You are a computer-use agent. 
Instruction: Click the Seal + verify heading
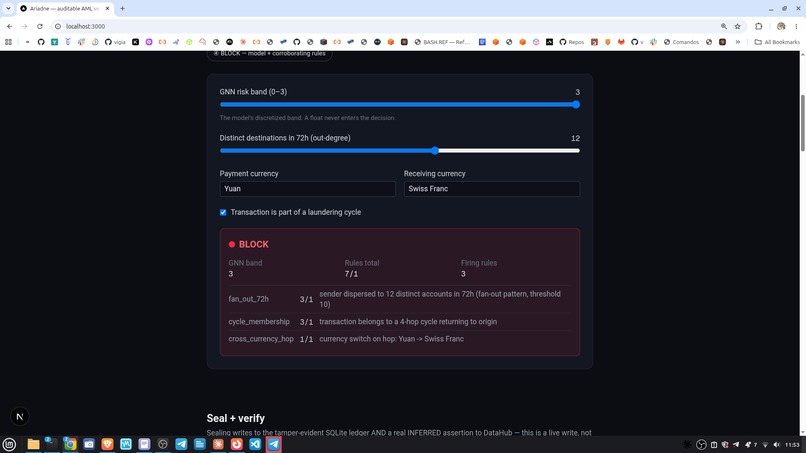tap(236, 418)
